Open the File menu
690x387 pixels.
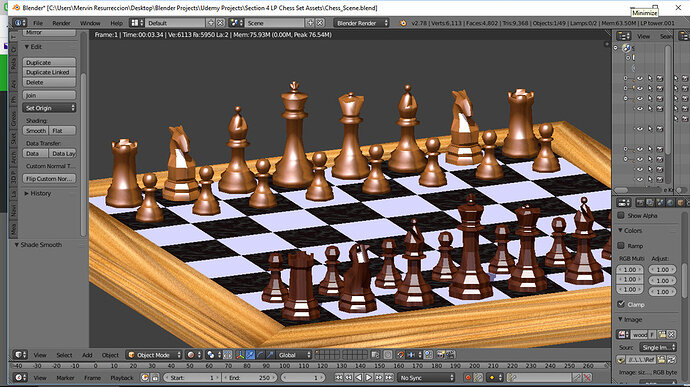click(x=38, y=23)
